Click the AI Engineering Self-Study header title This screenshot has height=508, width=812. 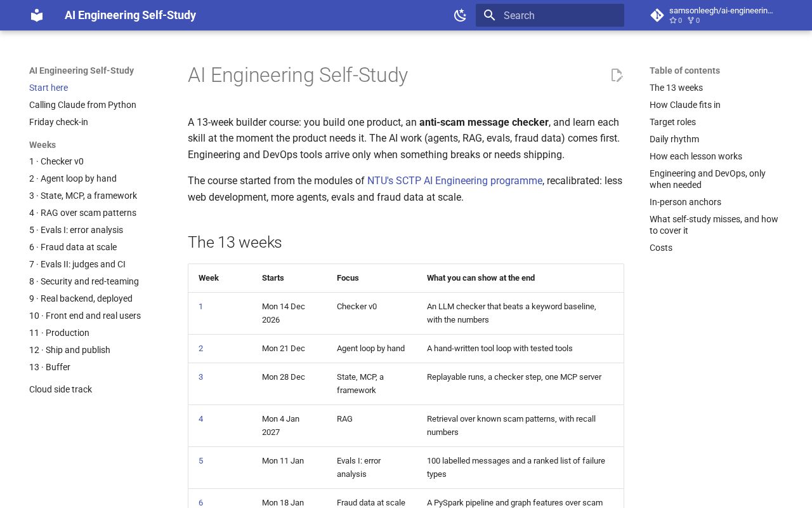(x=130, y=15)
